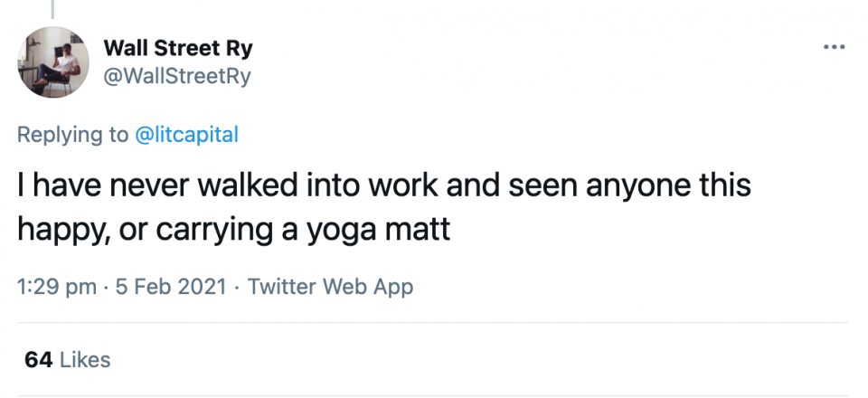Viewport: 868px width, 398px height.
Task: Click the divider line above the likes
Action: tap(432, 323)
